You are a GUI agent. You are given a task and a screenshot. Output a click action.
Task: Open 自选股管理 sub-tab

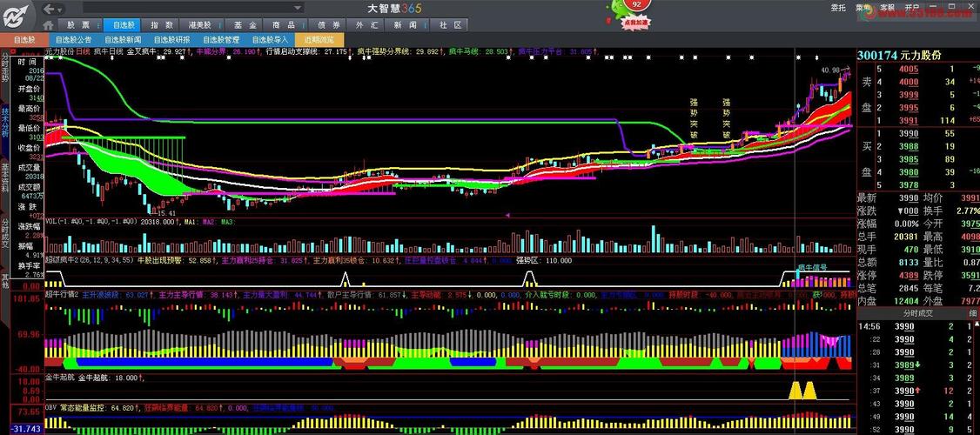(x=220, y=40)
